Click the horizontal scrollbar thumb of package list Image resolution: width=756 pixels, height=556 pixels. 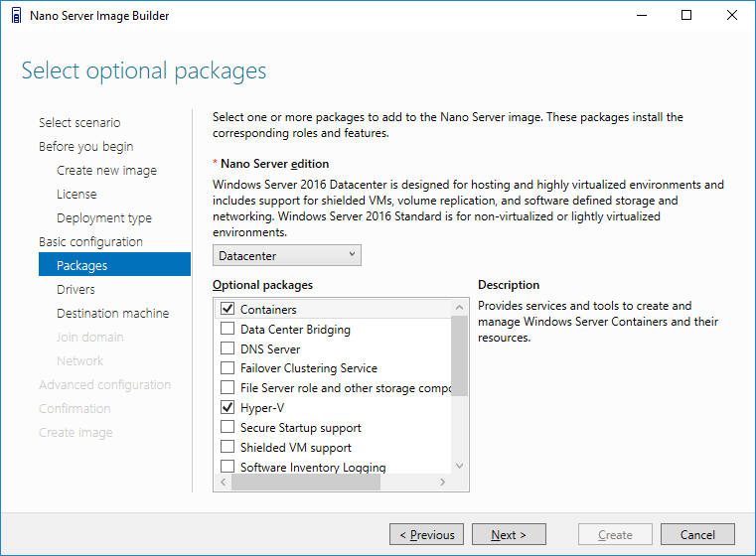click(x=306, y=482)
